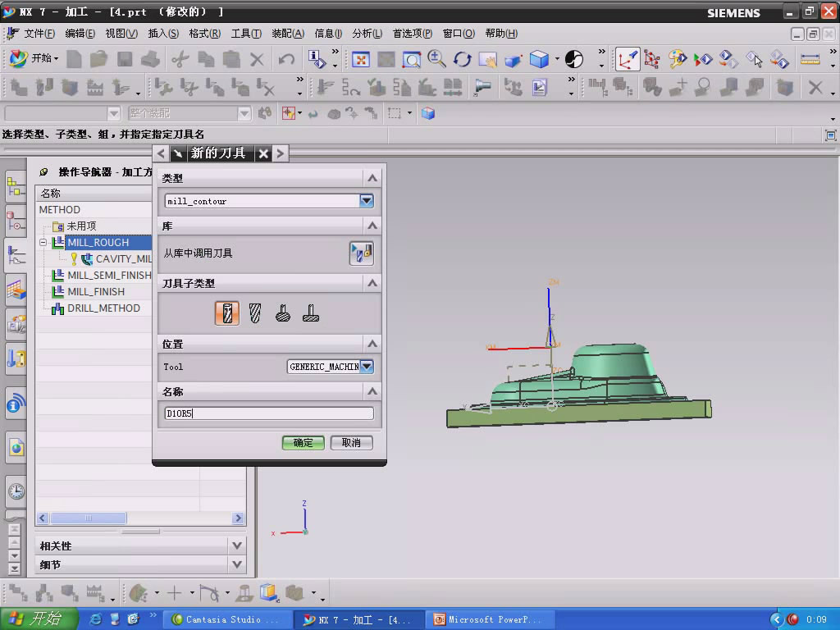Go to previous step in New Tool dialog

coord(162,153)
